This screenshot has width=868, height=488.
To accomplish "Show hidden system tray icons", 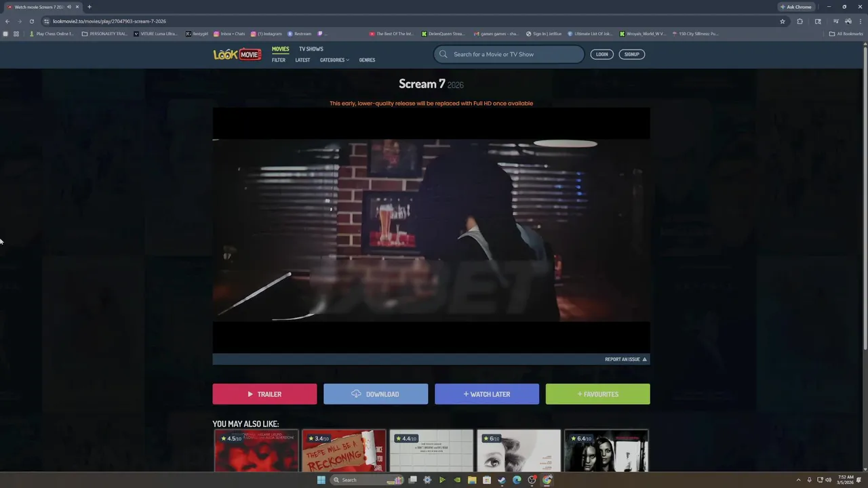I will [x=798, y=480].
